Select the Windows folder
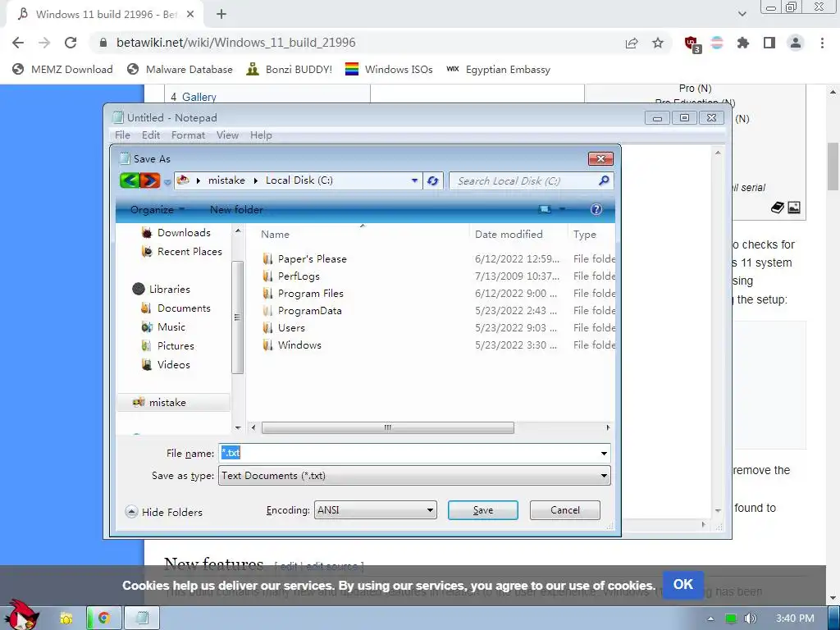This screenshot has width=840, height=630. coord(299,345)
